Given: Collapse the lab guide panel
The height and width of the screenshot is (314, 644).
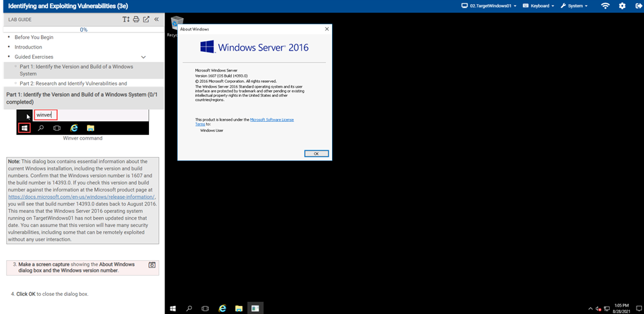Looking at the screenshot, I should coord(156,20).
